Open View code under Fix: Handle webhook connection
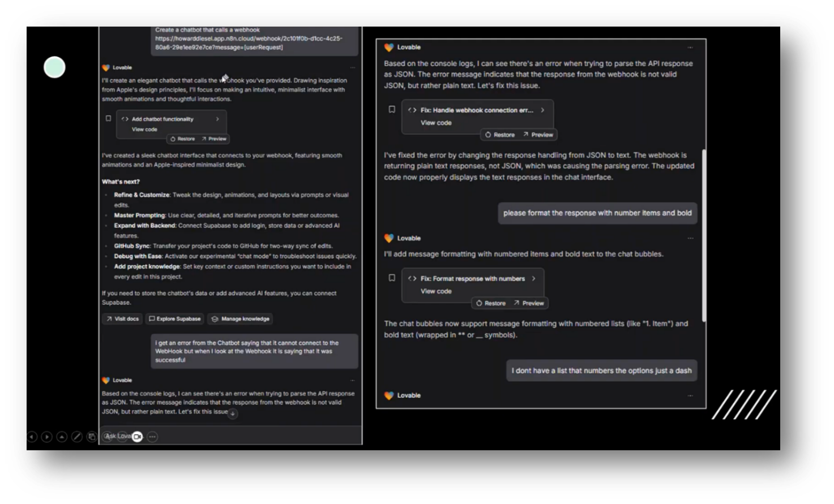Image resolution: width=834 pixels, height=504 pixels. click(x=436, y=123)
